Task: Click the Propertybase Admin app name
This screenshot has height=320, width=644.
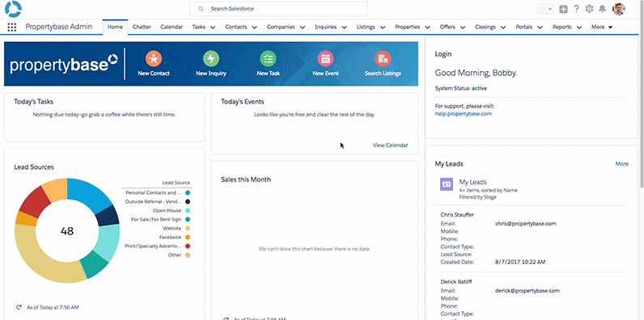Action: [x=59, y=27]
